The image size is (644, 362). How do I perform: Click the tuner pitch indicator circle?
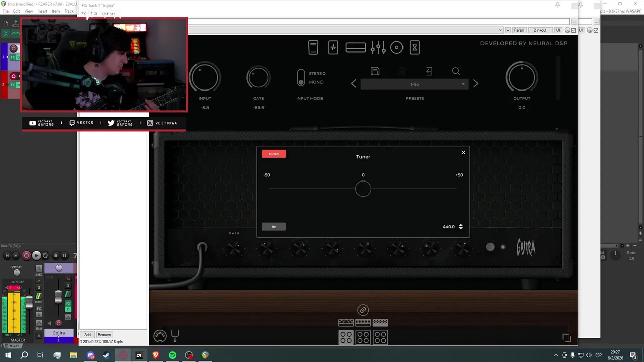coord(363,189)
